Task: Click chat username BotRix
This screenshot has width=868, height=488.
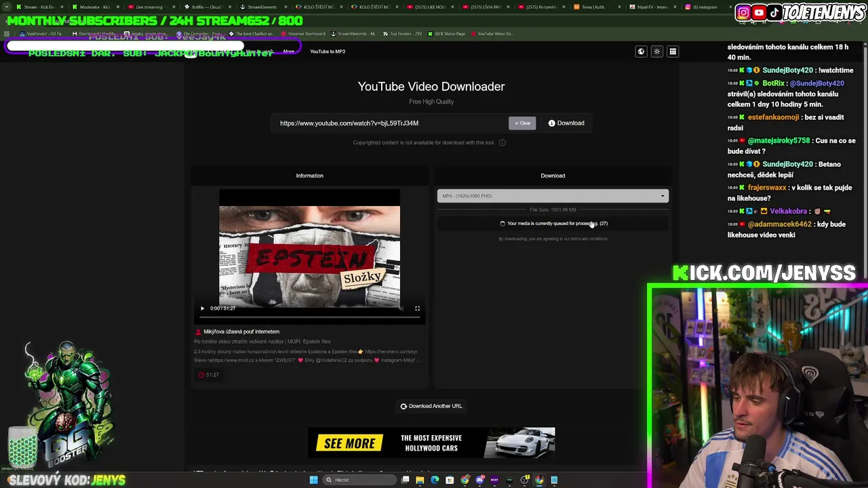Action: coord(773,83)
